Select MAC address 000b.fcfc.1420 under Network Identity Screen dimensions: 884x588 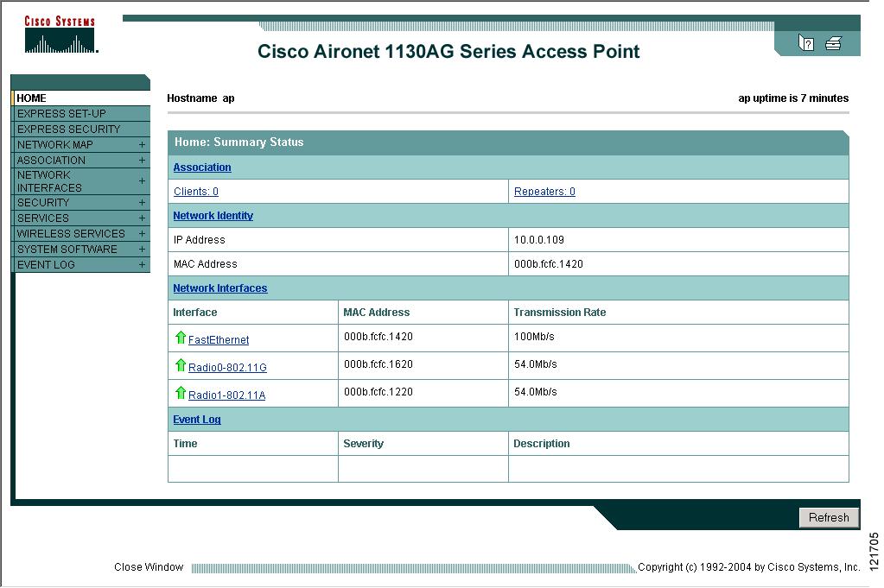click(x=549, y=264)
